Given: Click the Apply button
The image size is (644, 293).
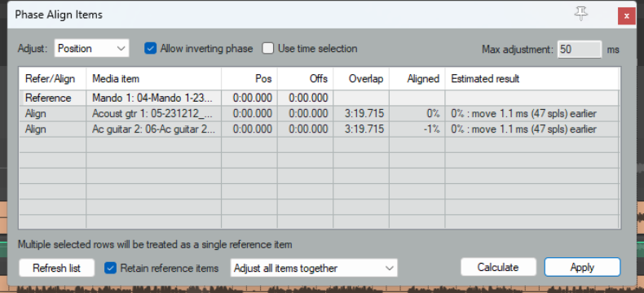Looking at the screenshot, I should click(582, 267).
